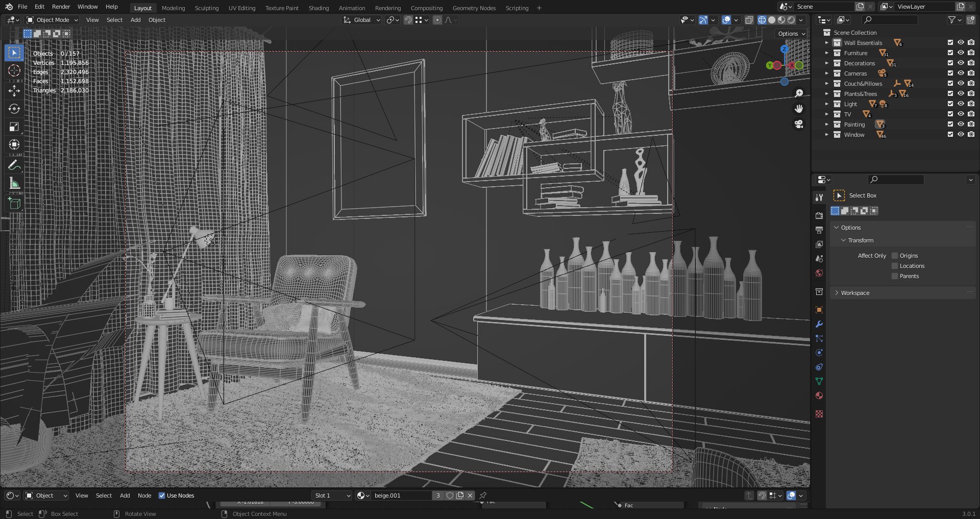This screenshot has height=519, width=980.
Task: Check Affect Only Origins
Action: 895,256
